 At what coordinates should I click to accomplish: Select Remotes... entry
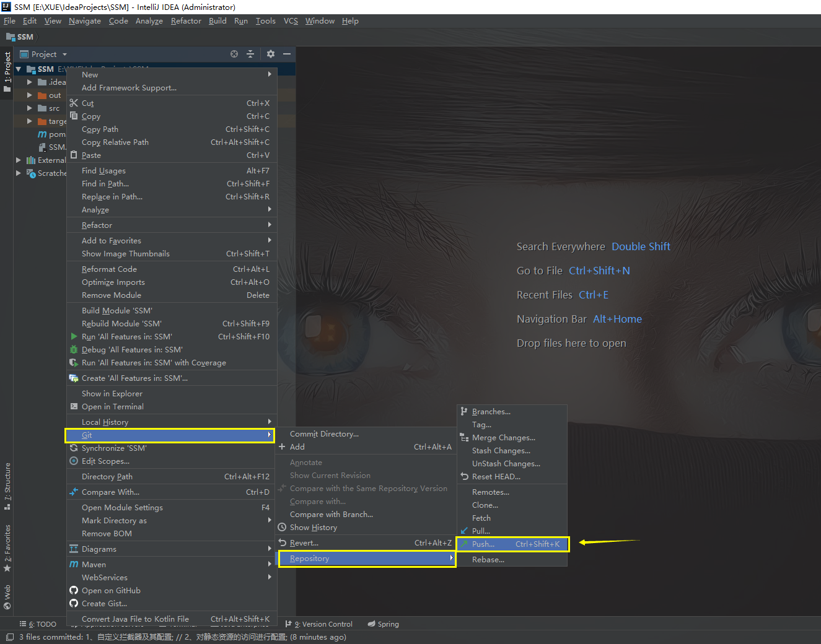click(512, 492)
